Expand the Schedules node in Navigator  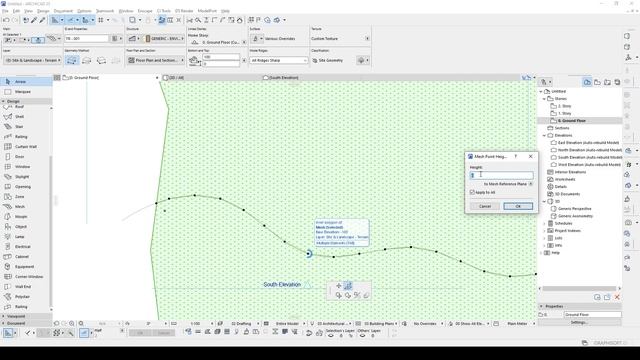click(x=544, y=224)
